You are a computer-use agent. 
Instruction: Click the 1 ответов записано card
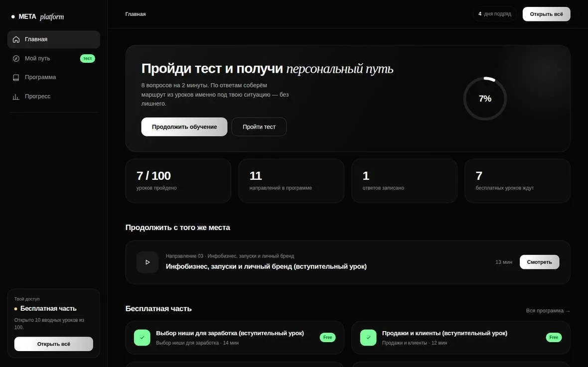click(404, 181)
